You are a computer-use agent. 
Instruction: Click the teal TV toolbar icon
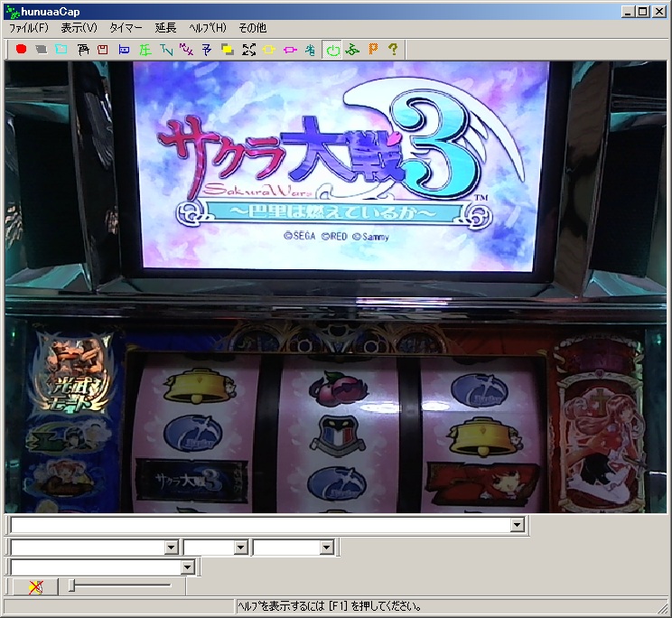coord(166,50)
